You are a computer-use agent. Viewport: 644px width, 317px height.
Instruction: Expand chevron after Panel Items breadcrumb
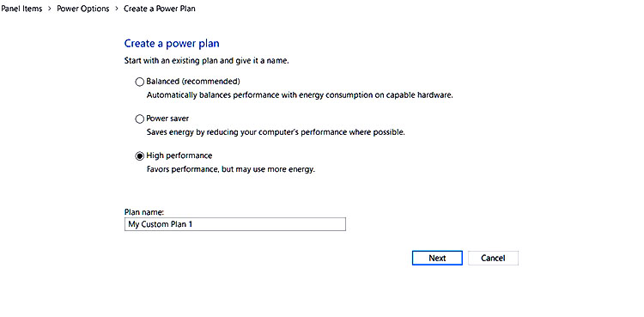(50, 9)
